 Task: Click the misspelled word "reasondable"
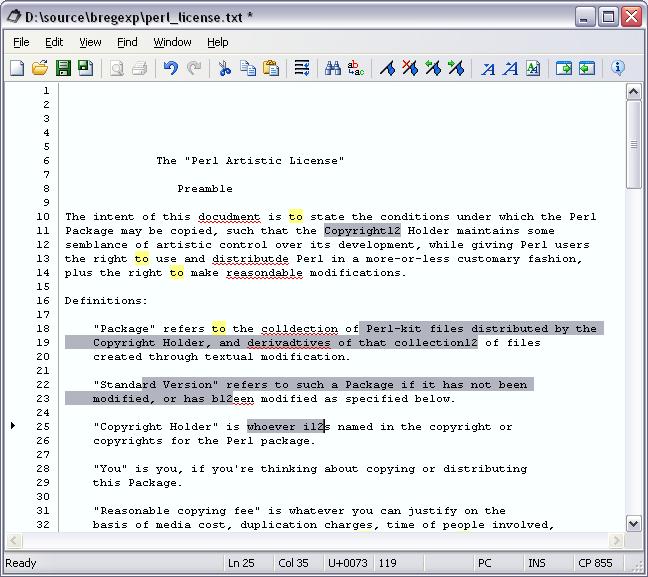click(264, 273)
